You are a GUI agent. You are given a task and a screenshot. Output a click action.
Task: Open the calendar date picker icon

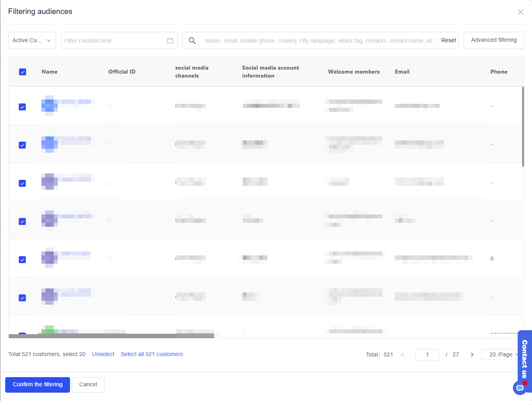170,41
